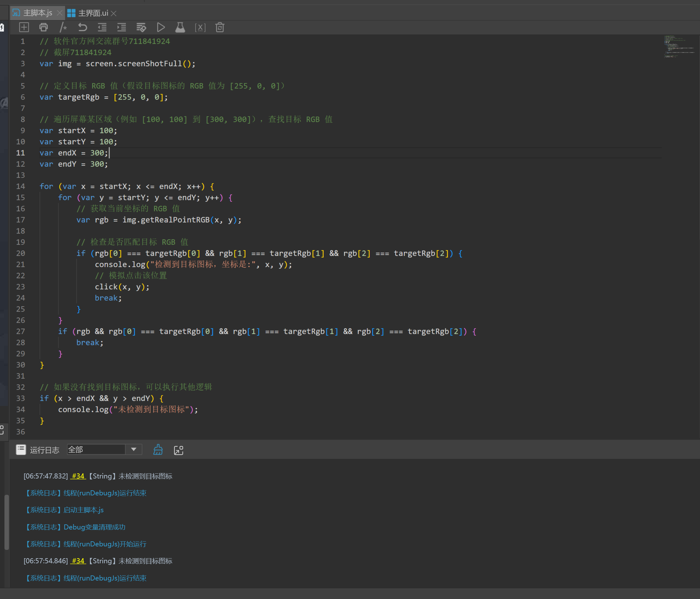
Task: Click the break; statement on line 28
Action: coord(90,342)
